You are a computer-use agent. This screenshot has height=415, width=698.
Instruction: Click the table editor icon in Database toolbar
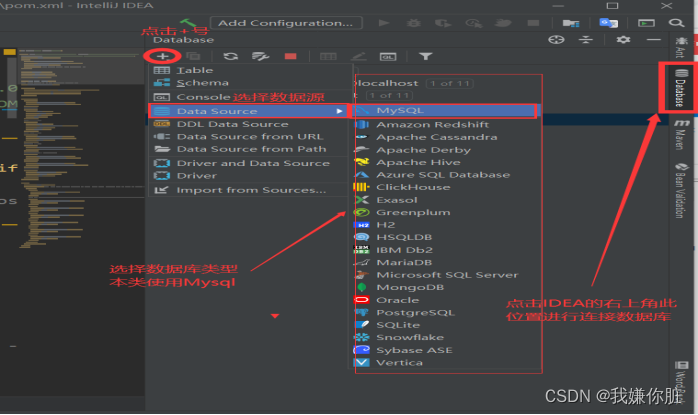[328, 56]
